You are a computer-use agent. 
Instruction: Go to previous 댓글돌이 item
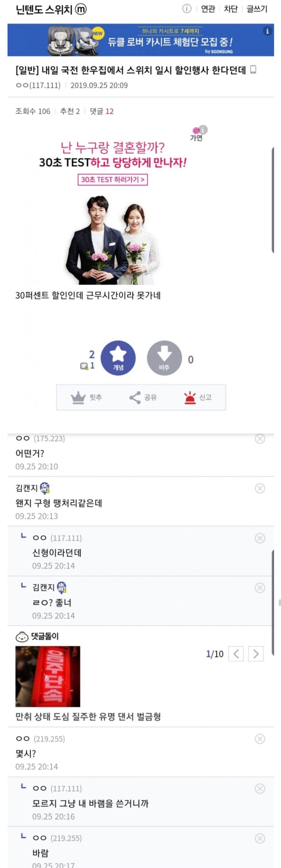click(236, 654)
